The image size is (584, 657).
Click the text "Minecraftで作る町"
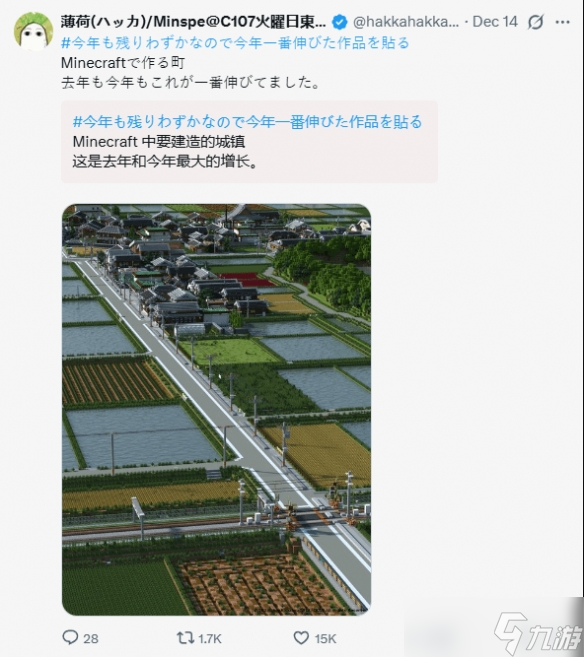pyautogui.click(x=123, y=63)
